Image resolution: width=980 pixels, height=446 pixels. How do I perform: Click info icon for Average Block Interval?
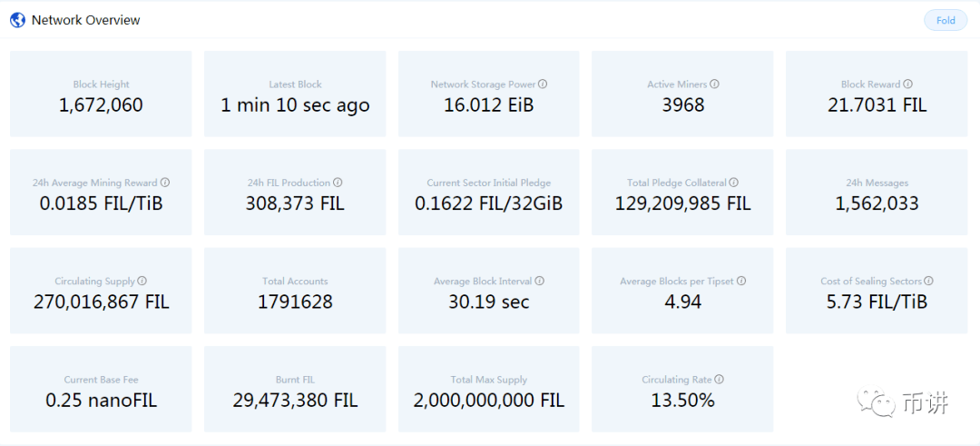[x=540, y=282]
